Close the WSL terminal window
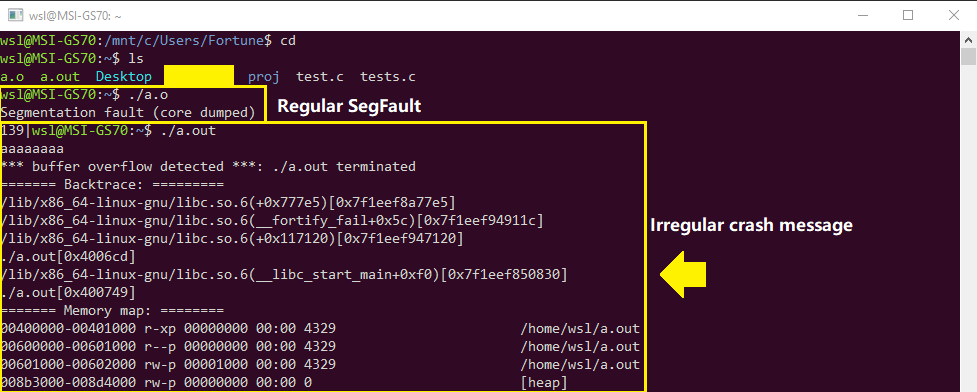 953,15
